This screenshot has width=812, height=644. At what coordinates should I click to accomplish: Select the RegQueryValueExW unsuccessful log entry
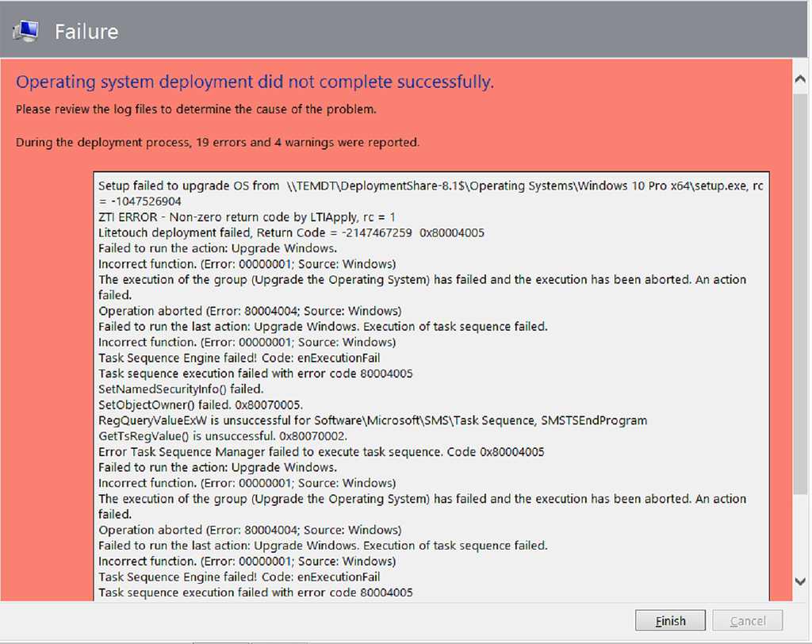point(371,420)
